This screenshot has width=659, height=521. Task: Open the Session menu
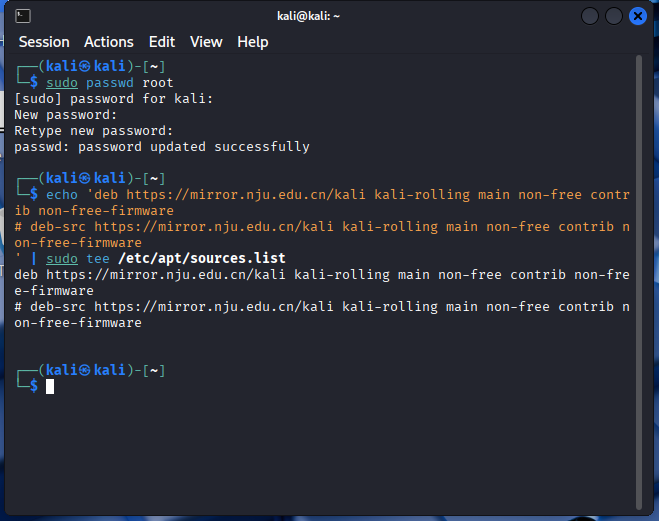pos(44,42)
